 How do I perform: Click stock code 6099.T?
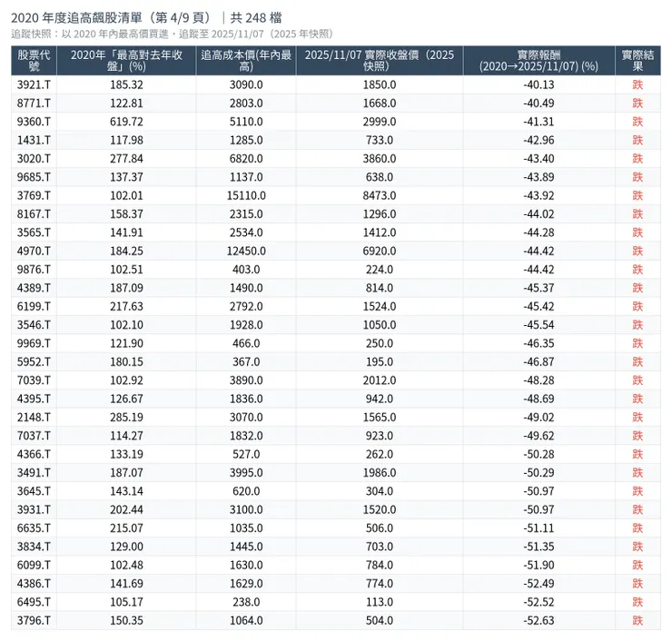[34, 565]
